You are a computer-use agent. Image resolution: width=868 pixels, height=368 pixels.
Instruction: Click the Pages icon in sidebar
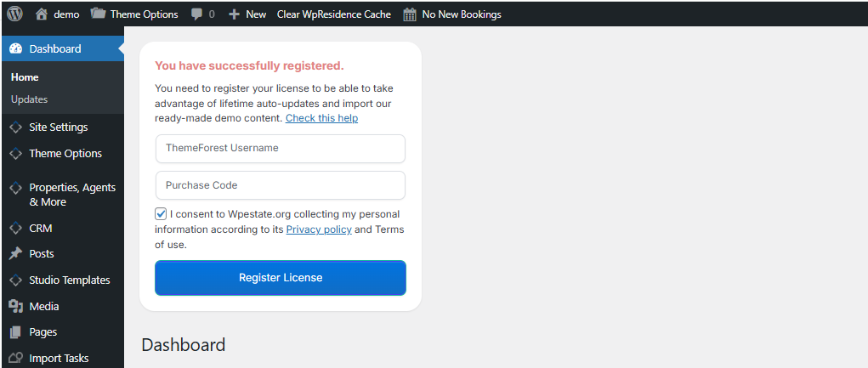pyautogui.click(x=14, y=332)
